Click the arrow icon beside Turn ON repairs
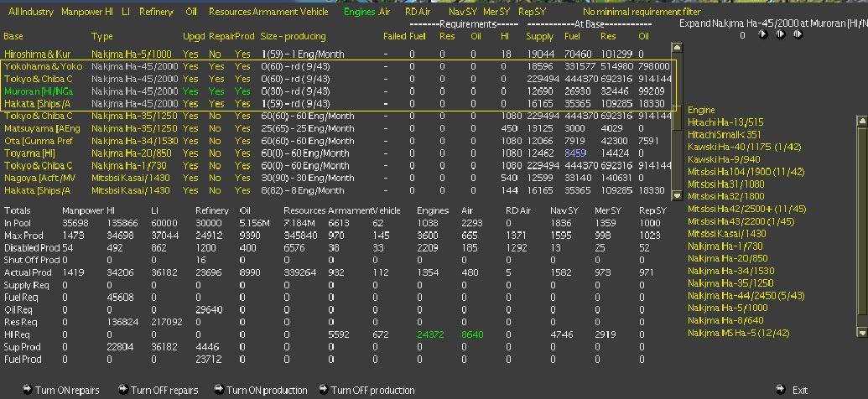The width and height of the screenshot is (868, 399). 28,389
